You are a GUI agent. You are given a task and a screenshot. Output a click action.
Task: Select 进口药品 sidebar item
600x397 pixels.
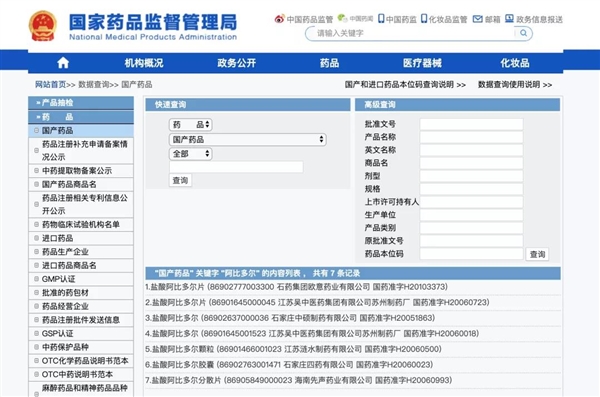click(81, 238)
